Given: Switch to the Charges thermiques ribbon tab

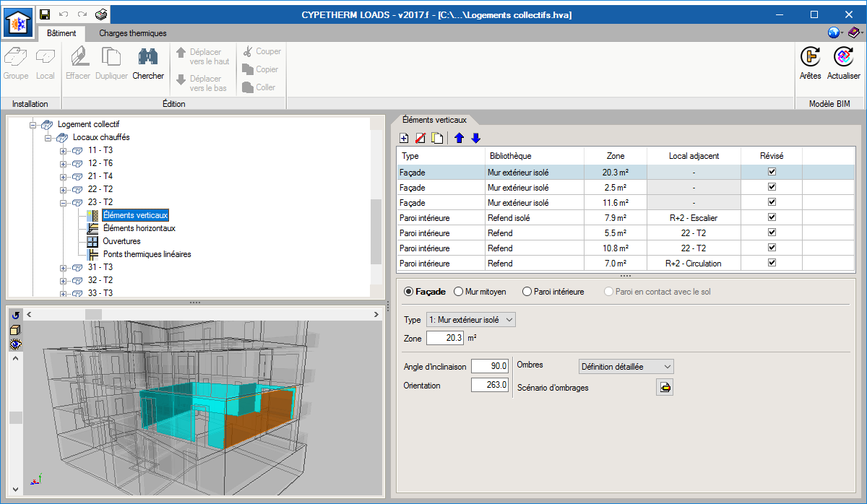Looking at the screenshot, I should click(x=133, y=33).
